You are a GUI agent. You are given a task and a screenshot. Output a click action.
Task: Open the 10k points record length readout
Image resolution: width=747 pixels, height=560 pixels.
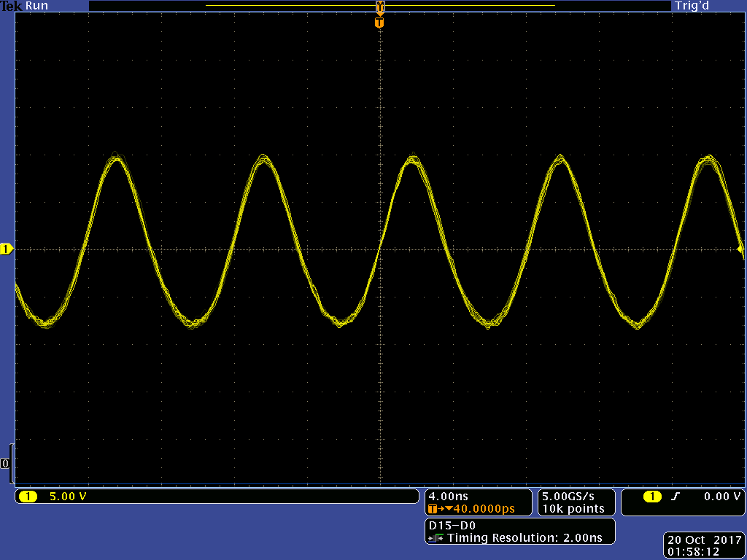point(573,509)
